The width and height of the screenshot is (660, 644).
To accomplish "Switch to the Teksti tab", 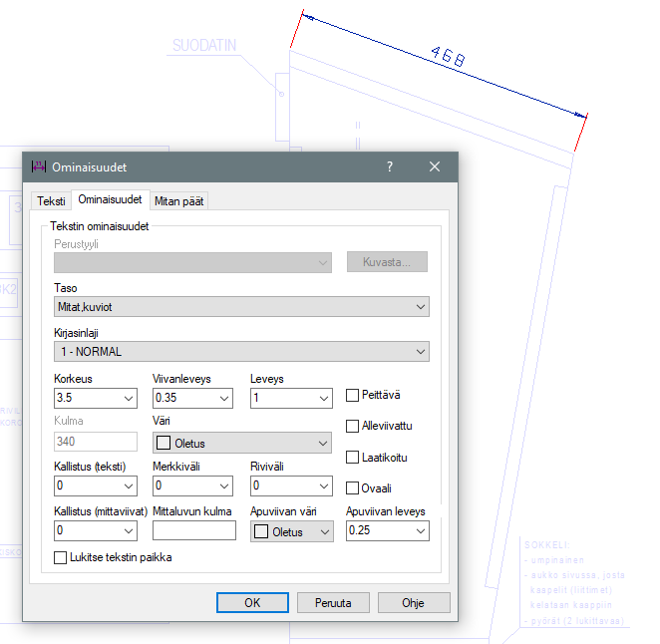I will [x=51, y=201].
